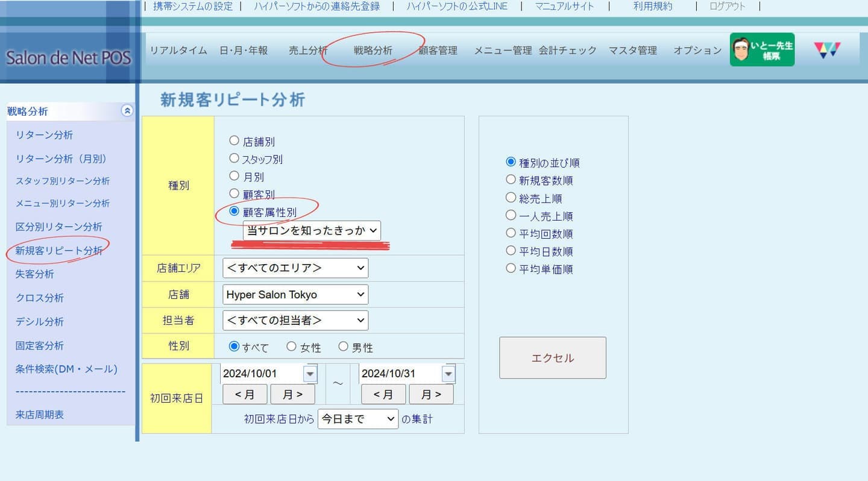Advance end date with 月 > button
The width and height of the screenshot is (868, 481).
pyautogui.click(x=431, y=394)
